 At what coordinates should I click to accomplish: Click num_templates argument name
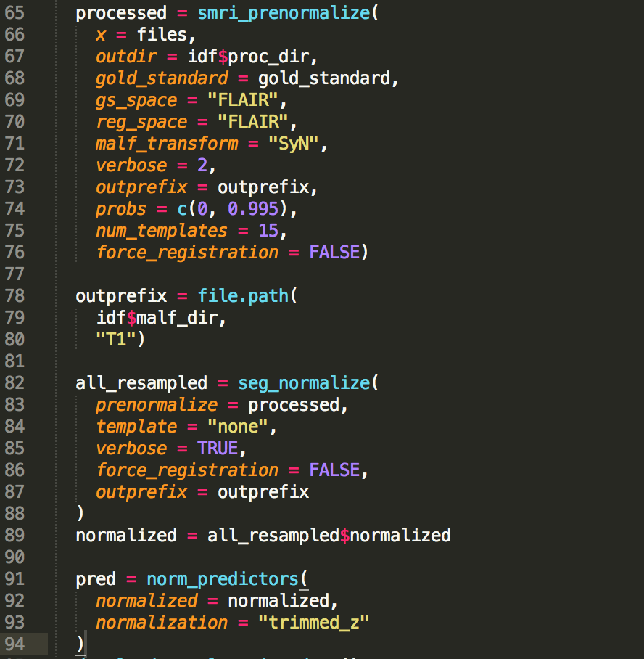coord(162,231)
